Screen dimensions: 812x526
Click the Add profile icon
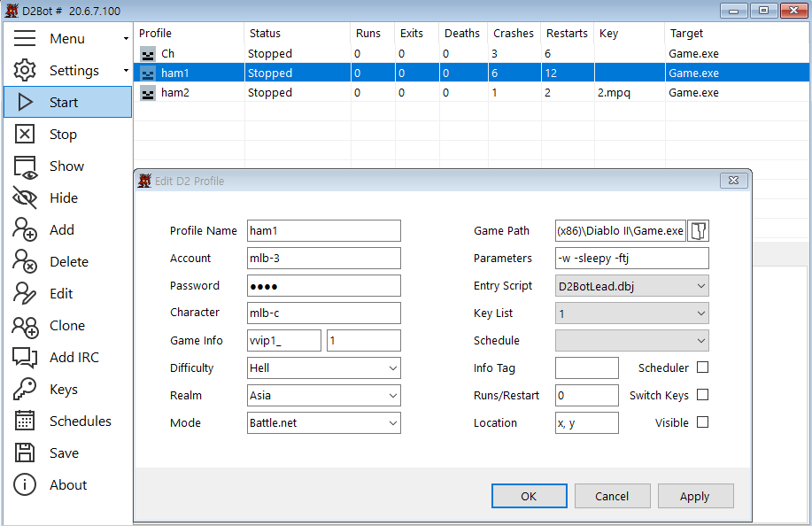point(25,229)
